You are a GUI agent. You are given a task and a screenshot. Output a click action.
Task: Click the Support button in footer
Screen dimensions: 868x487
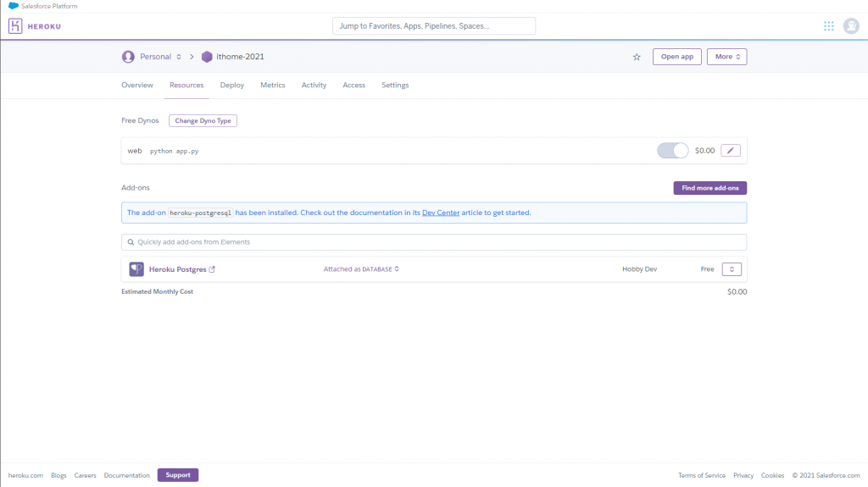178,475
